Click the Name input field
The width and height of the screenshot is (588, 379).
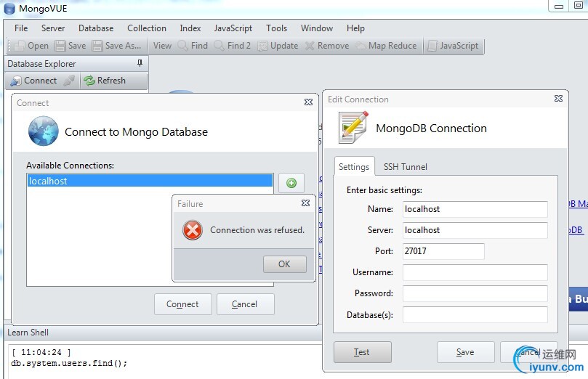(475, 209)
